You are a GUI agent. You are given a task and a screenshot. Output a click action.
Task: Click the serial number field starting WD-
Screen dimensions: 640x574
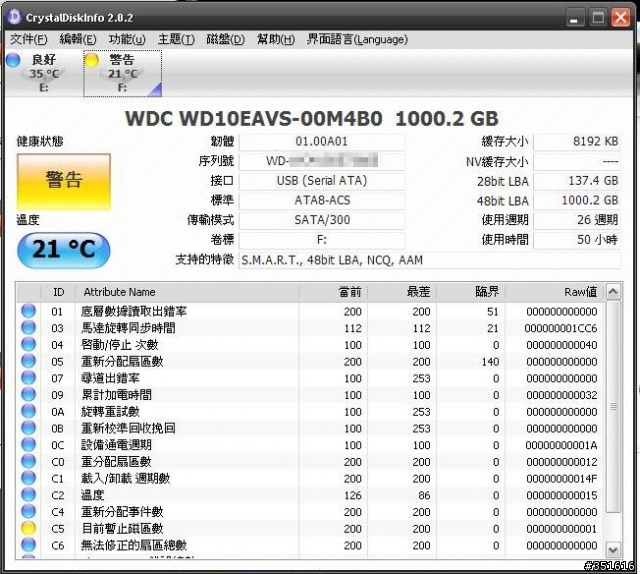322,161
